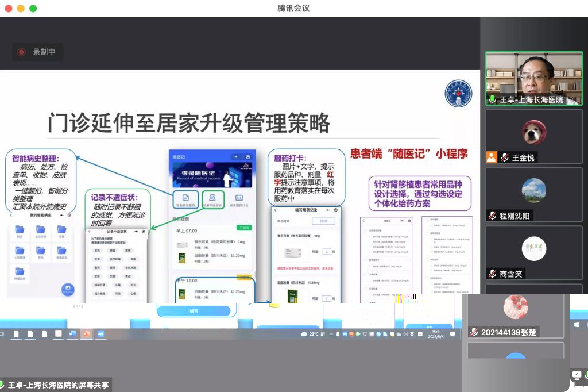Screen dimensions: 588x392
Task: Open the three-dot menu in 随医记 header
Action: (236, 157)
